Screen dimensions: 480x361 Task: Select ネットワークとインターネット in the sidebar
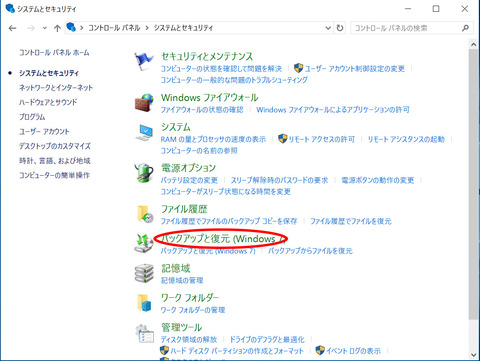click(x=56, y=88)
